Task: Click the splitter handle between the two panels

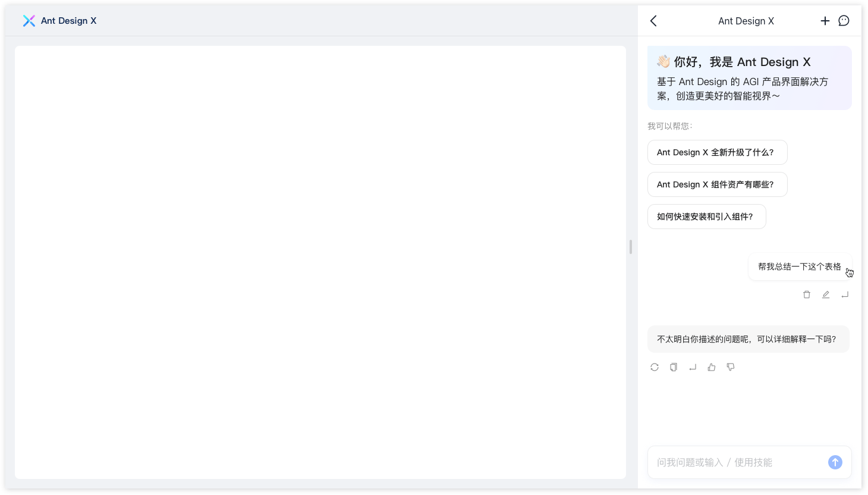Action: click(631, 247)
